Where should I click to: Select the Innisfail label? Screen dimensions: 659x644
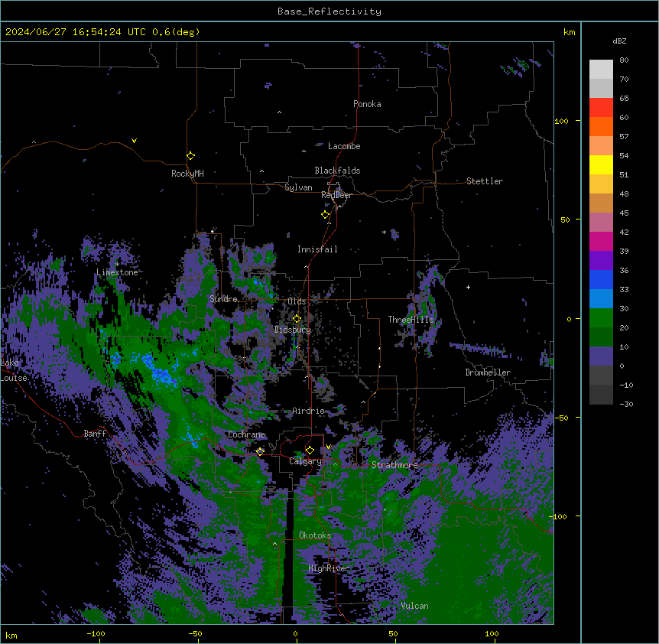click(317, 249)
